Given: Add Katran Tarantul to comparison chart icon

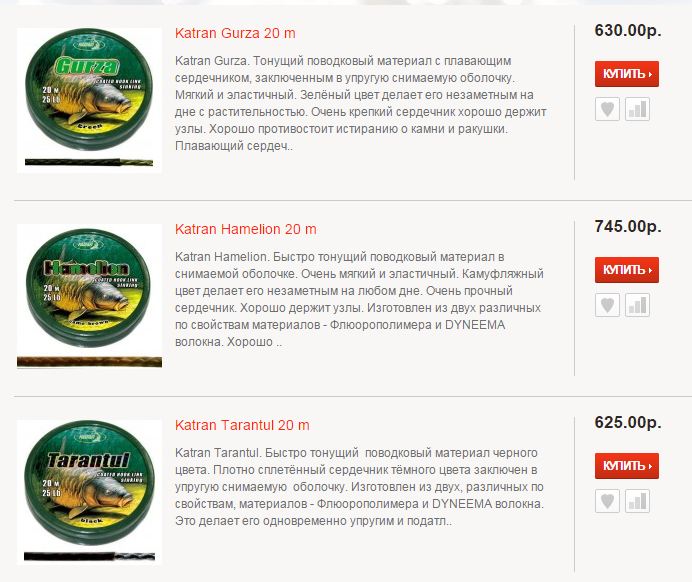Looking at the screenshot, I should (x=637, y=501).
